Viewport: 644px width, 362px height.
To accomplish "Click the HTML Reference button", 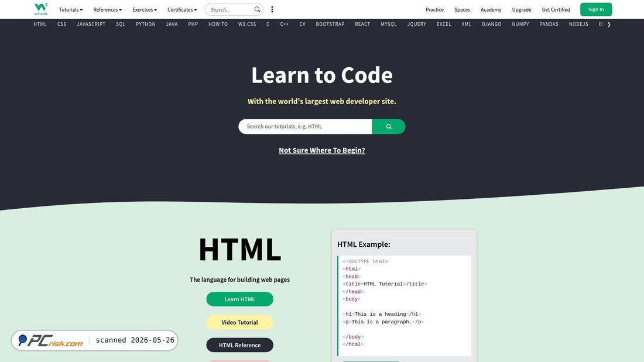I will point(240,345).
